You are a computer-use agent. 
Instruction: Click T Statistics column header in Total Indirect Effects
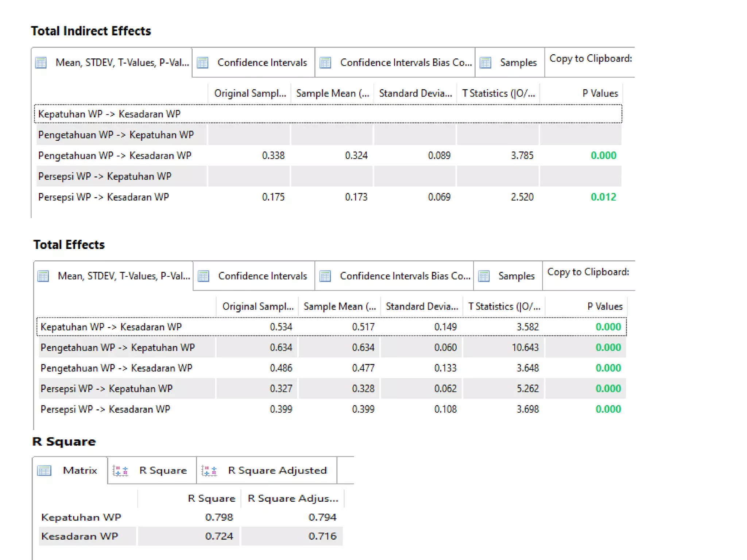[x=498, y=94]
